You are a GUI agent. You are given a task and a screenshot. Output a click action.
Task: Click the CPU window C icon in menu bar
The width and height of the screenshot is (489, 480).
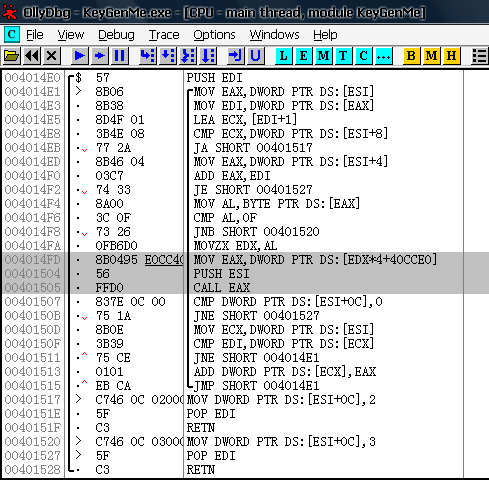coord(12,34)
